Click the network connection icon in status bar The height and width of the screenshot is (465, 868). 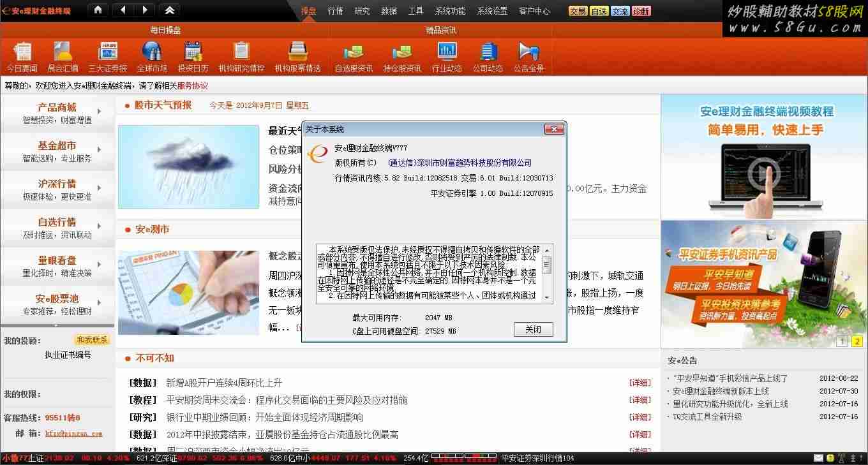point(842,459)
